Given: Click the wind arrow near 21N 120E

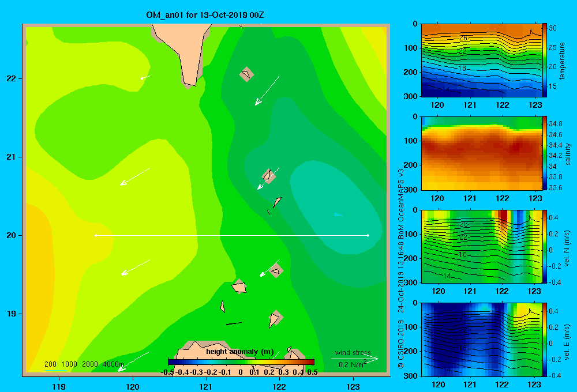Looking at the screenshot, I should 135,176.
